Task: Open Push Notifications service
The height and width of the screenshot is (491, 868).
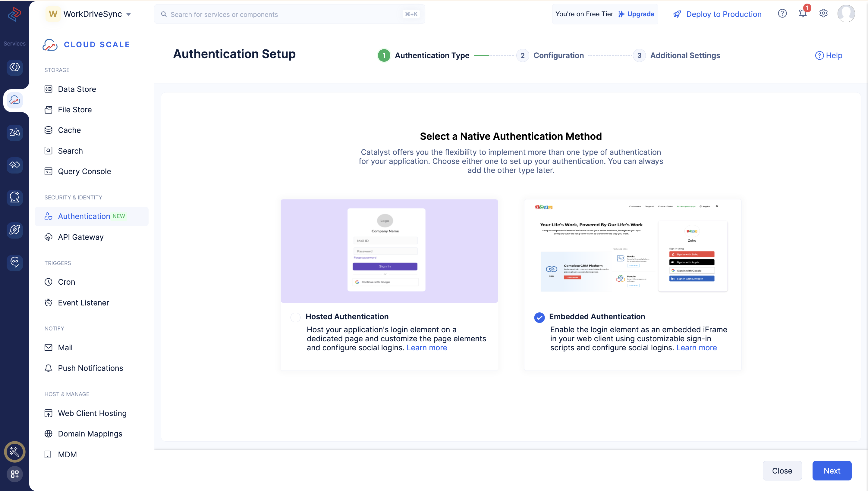Action: coord(90,368)
